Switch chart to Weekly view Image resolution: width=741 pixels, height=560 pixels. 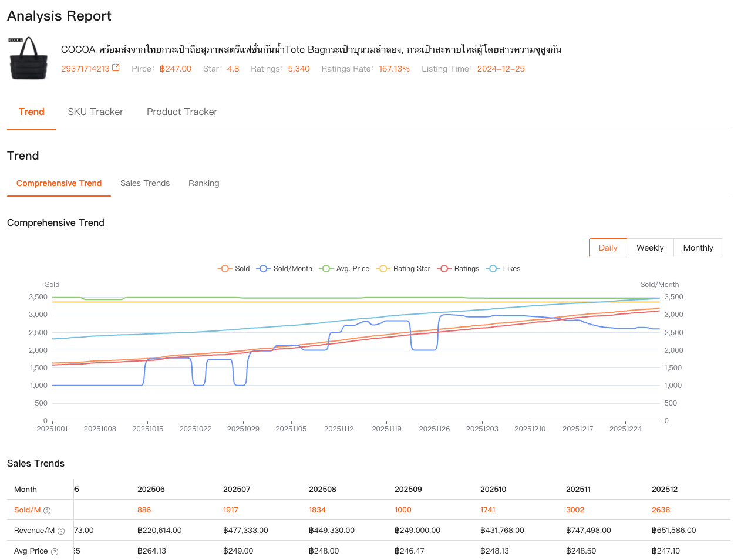coord(650,248)
